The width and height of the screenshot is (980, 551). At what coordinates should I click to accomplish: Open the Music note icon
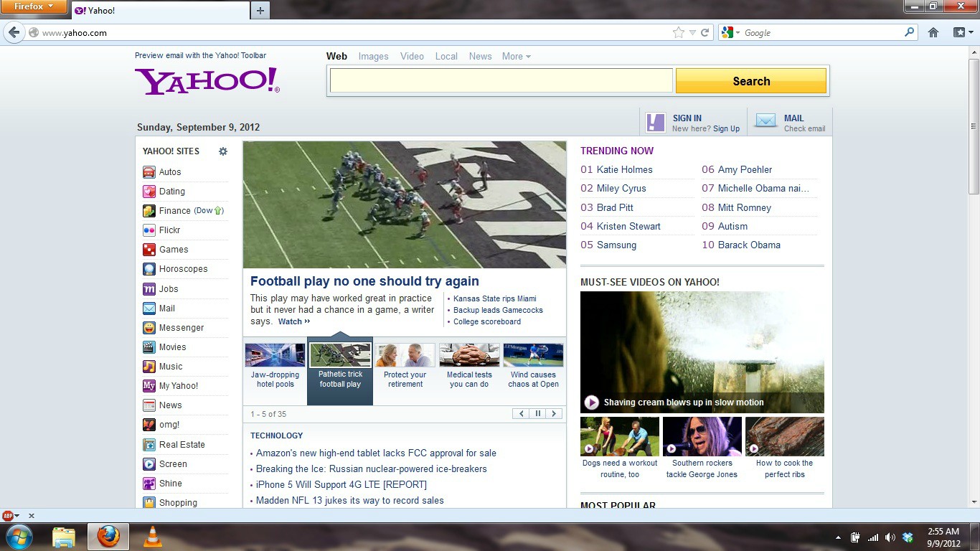149,367
